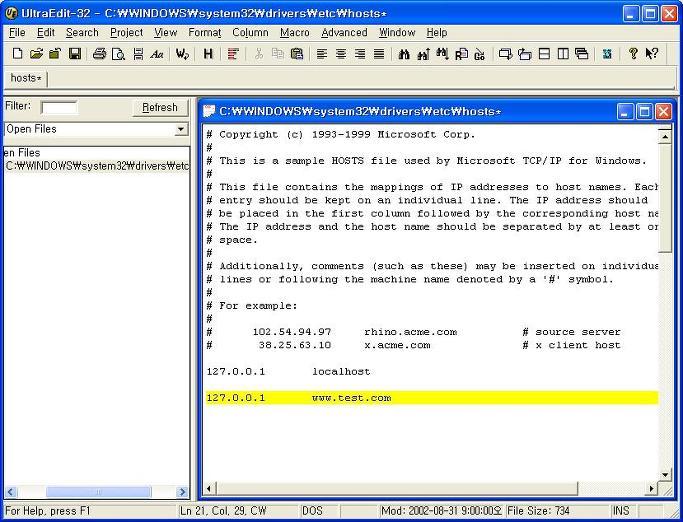Image resolution: width=683 pixels, height=522 pixels.
Task: Click the Refresh button in file panel
Action: click(x=160, y=107)
